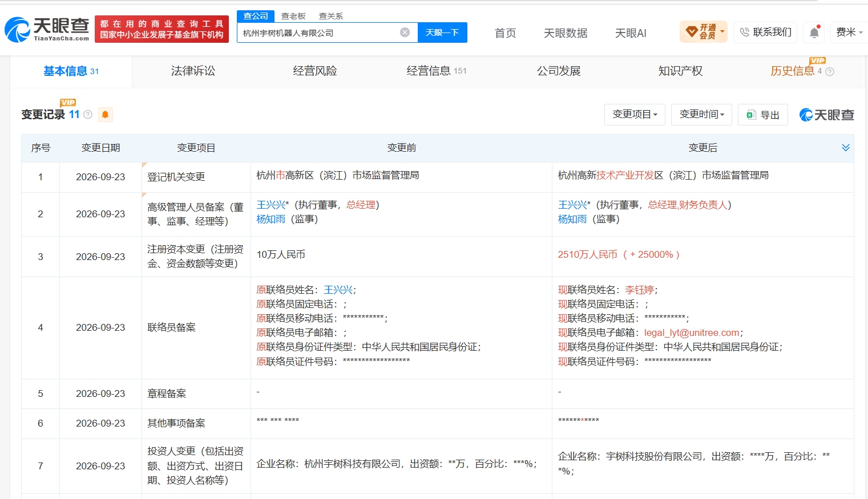Open 王兴兴 link in 原联络员姓名 line
This screenshot has width=868, height=499.
[338, 290]
